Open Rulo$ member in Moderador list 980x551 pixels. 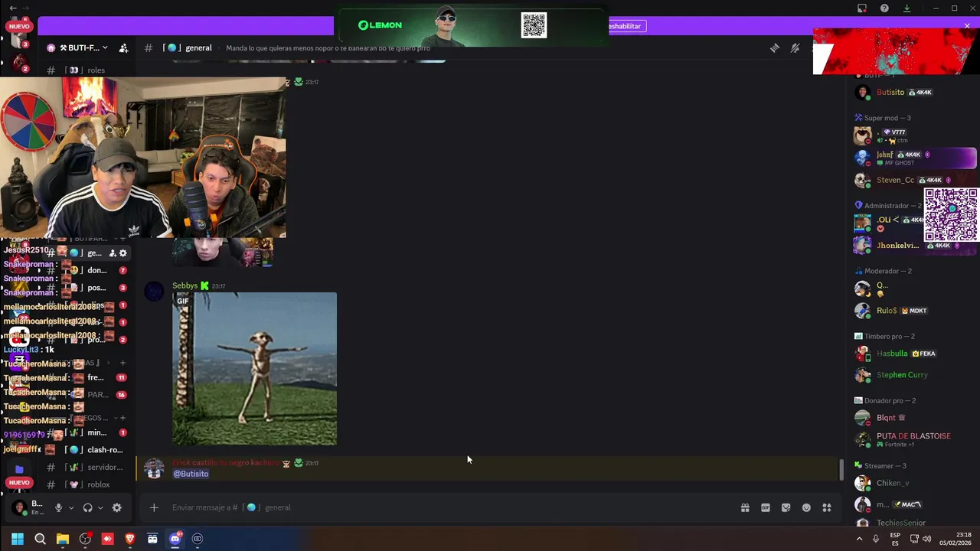915,311
